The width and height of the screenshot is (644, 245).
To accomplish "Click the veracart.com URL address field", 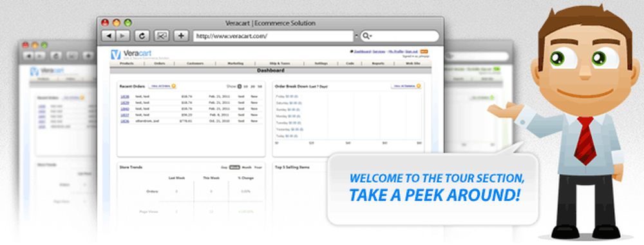I will tap(273, 36).
